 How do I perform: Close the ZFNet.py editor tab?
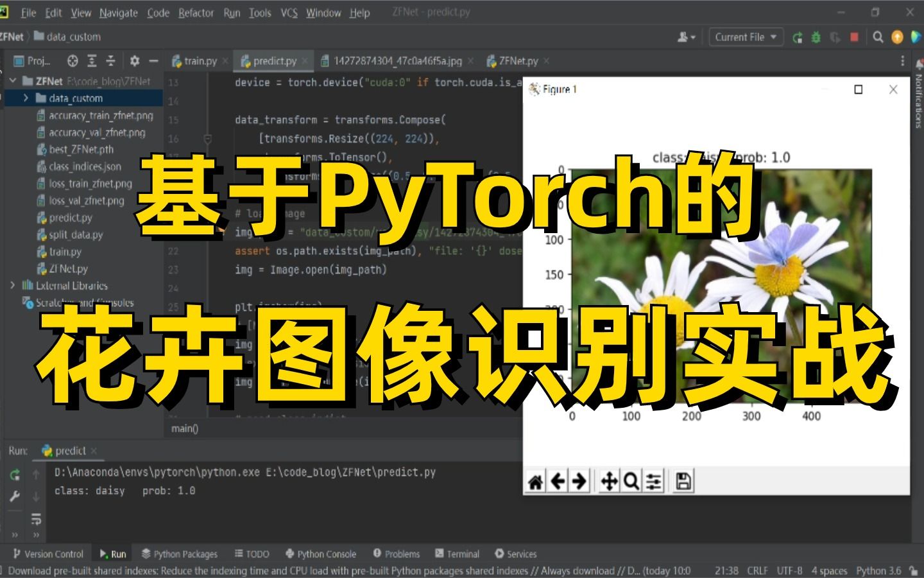pos(546,61)
